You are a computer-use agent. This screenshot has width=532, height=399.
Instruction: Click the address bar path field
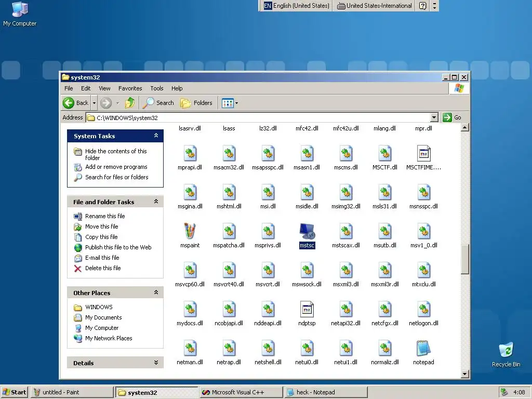tap(258, 117)
